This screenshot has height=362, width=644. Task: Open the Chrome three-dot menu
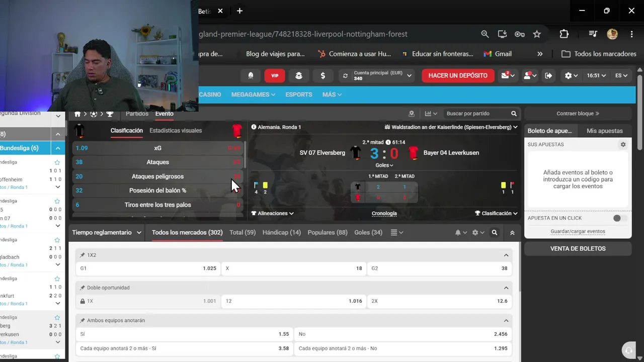(x=631, y=34)
